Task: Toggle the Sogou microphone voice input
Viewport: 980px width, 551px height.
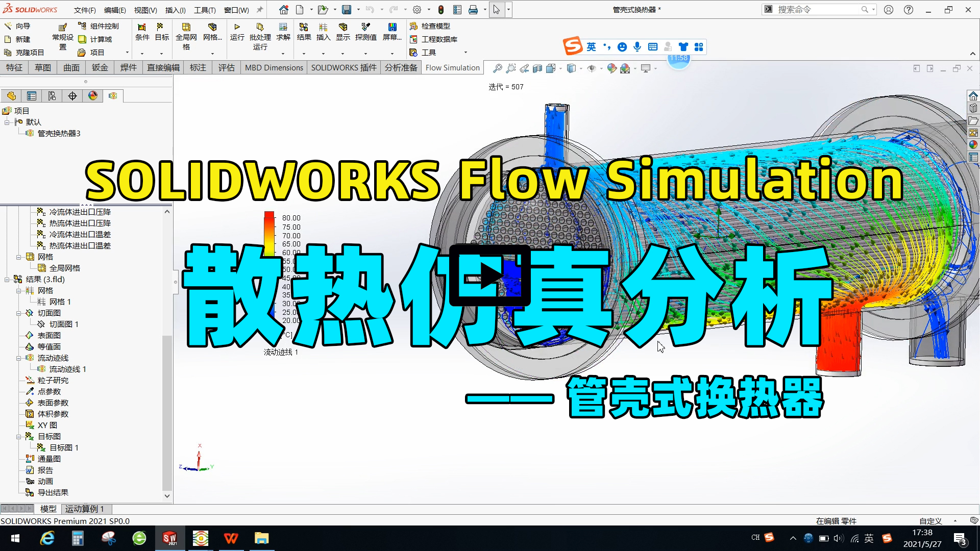Action: (x=637, y=47)
